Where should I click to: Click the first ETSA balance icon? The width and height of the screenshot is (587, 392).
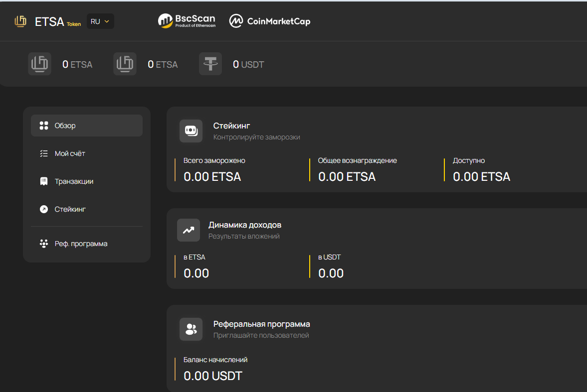click(40, 64)
